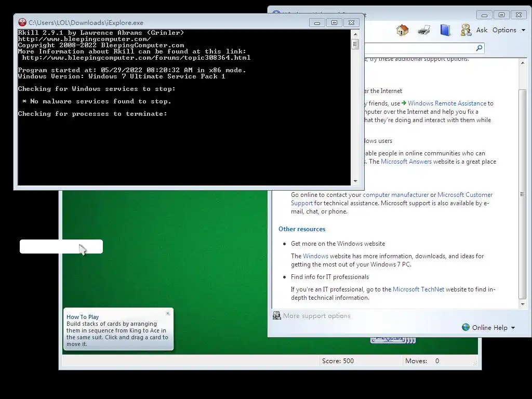Viewport: 532px width, 399px height.
Task: Click the 'No malware services found' console line
Action: coord(97,101)
